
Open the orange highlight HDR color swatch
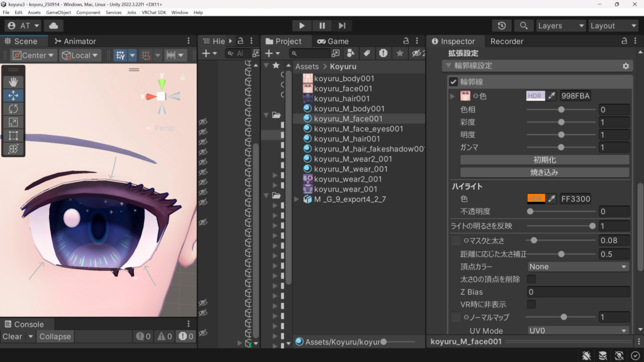536,199
